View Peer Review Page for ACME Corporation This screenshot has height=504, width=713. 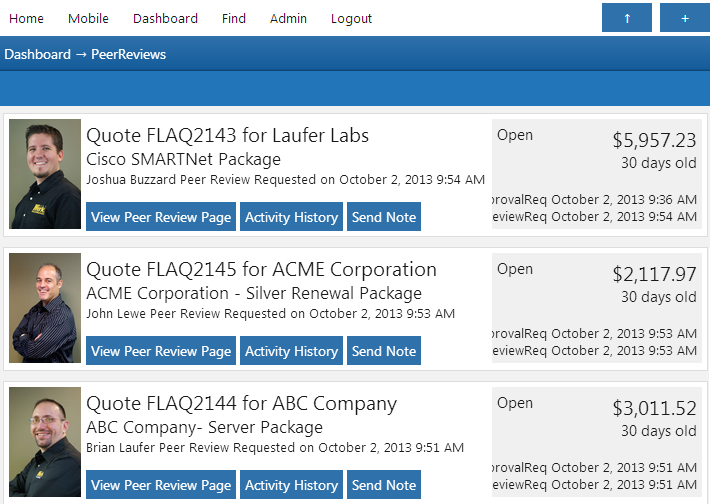tap(161, 351)
